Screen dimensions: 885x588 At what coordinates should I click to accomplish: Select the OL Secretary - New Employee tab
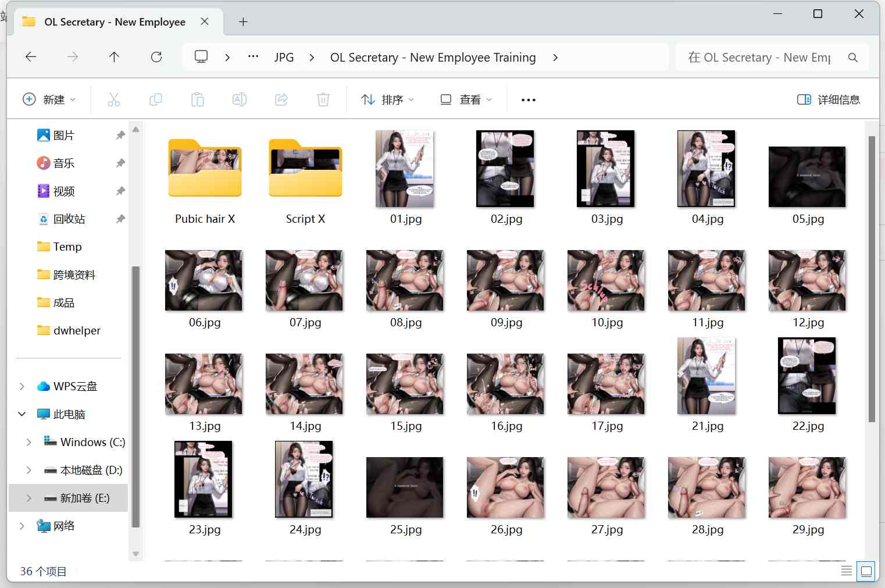tap(115, 22)
